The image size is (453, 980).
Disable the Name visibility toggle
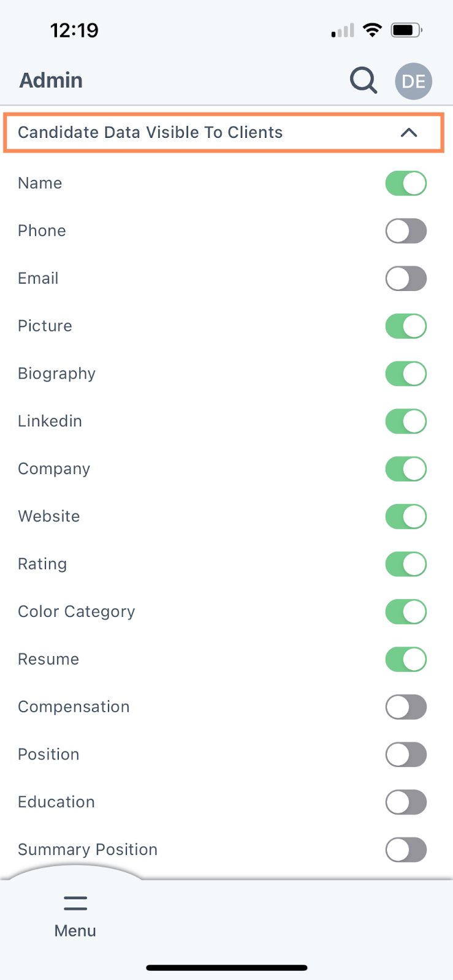pos(406,183)
